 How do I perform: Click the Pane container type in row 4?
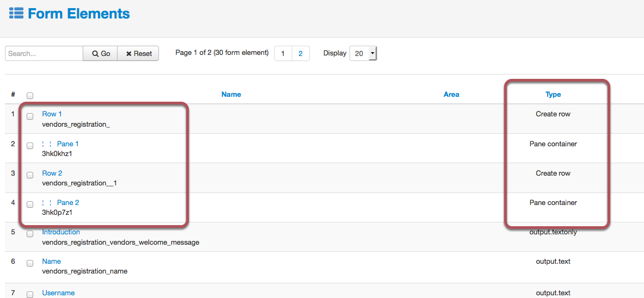pyautogui.click(x=553, y=203)
